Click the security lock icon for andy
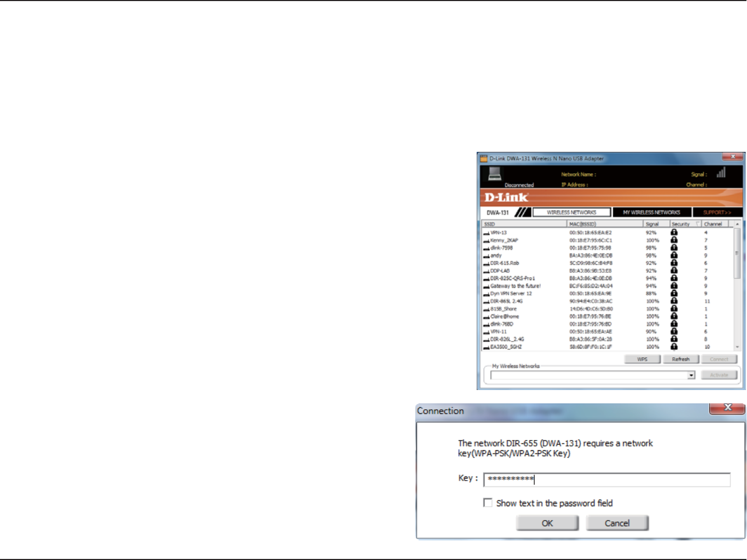747x560 pixels. [x=674, y=255]
